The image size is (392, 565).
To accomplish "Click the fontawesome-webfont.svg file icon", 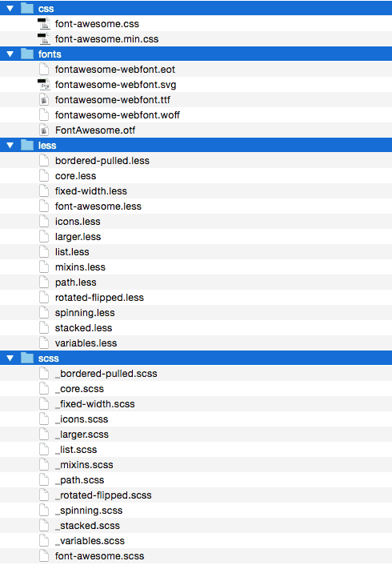I will point(43,85).
